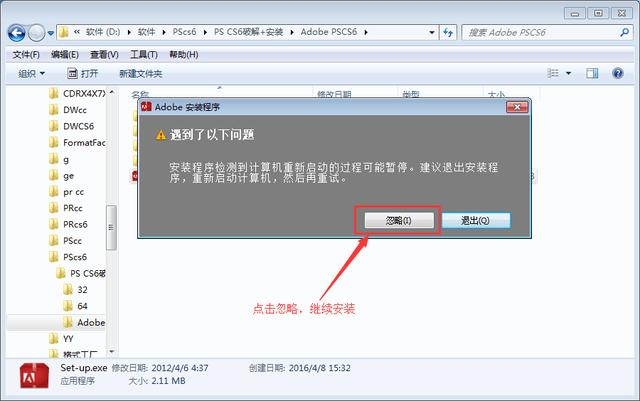Click the 打开 toolbar button
The image size is (640, 401).
[82, 74]
